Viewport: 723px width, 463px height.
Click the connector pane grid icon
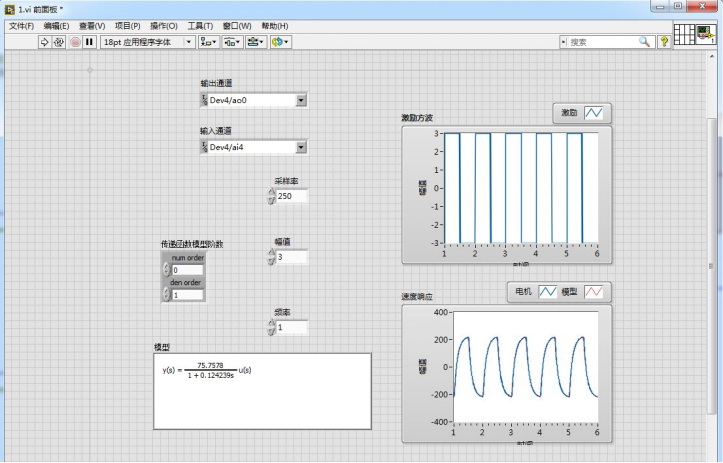pyautogui.click(x=685, y=35)
